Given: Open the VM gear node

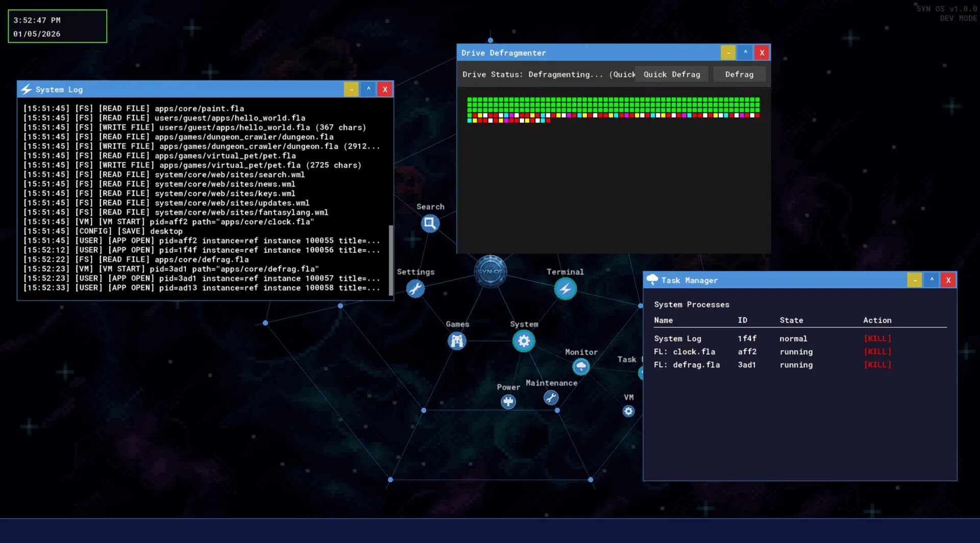Looking at the screenshot, I should 628,411.
